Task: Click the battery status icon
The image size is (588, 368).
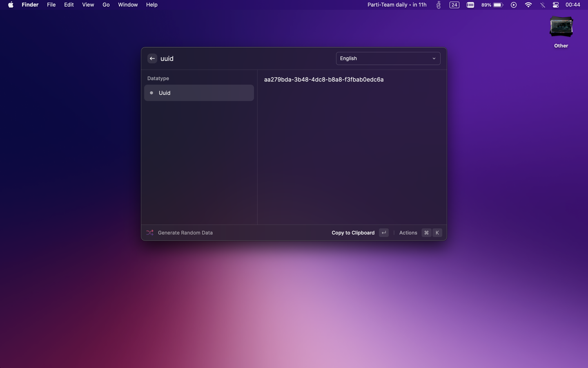Action: coord(497,5)
